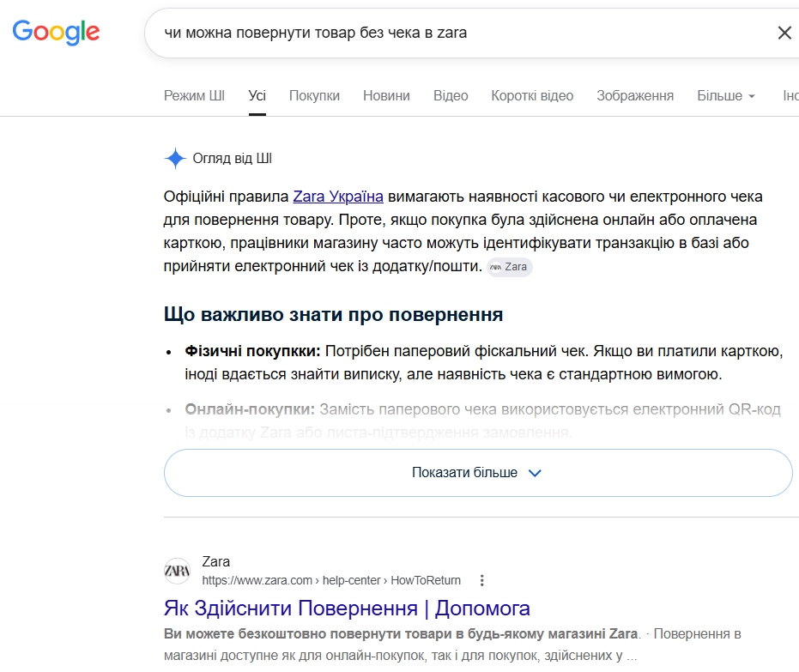Clear the search query with X
This screenshot has height=672, width=799.
tap(784, 33)
